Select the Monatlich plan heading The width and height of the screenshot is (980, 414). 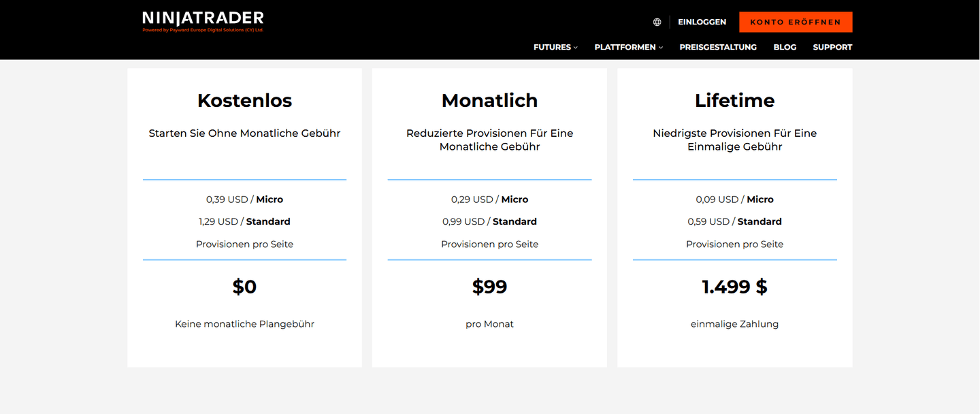coord(489,101)
